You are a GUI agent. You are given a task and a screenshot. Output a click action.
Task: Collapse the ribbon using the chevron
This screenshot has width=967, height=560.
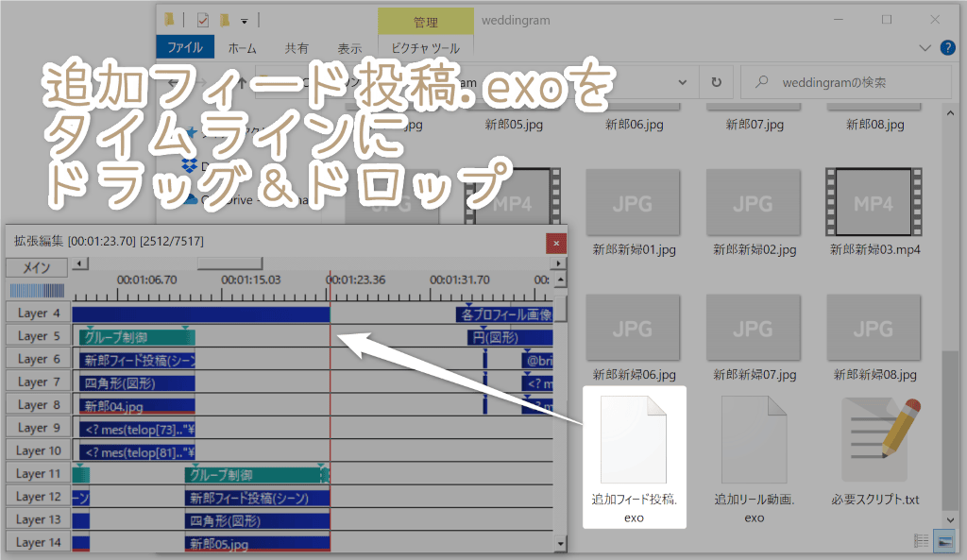[x=925, y=47]
